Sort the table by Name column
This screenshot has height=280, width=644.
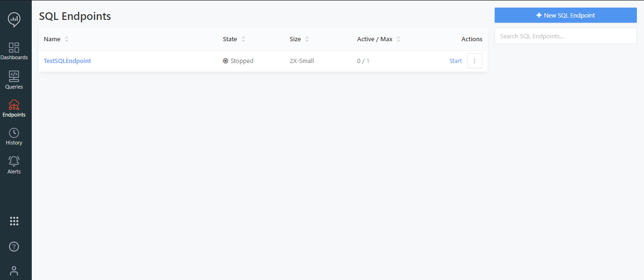click(x=56, y=39)
